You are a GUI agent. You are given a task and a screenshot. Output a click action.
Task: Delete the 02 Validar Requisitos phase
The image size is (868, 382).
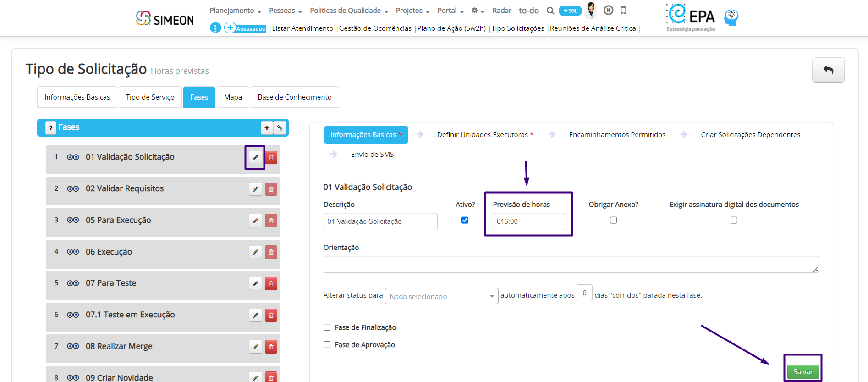[x=271, y=189]
